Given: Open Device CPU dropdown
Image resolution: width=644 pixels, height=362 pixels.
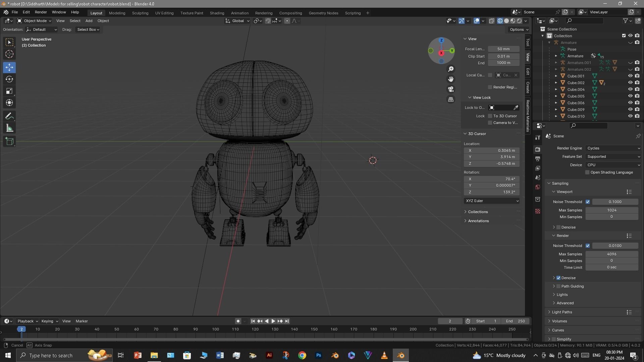Looking at the screenshot, I should tap(613, 165).
